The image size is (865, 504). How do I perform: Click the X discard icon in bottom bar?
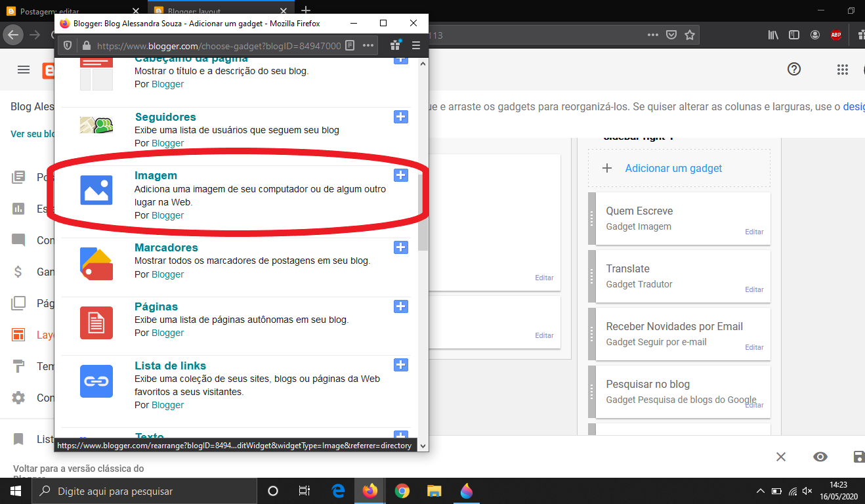[781, 457]
